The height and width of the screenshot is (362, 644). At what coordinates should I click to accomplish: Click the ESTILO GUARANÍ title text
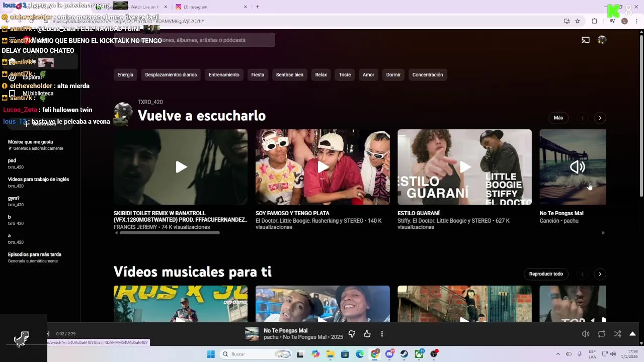[419, 213]
